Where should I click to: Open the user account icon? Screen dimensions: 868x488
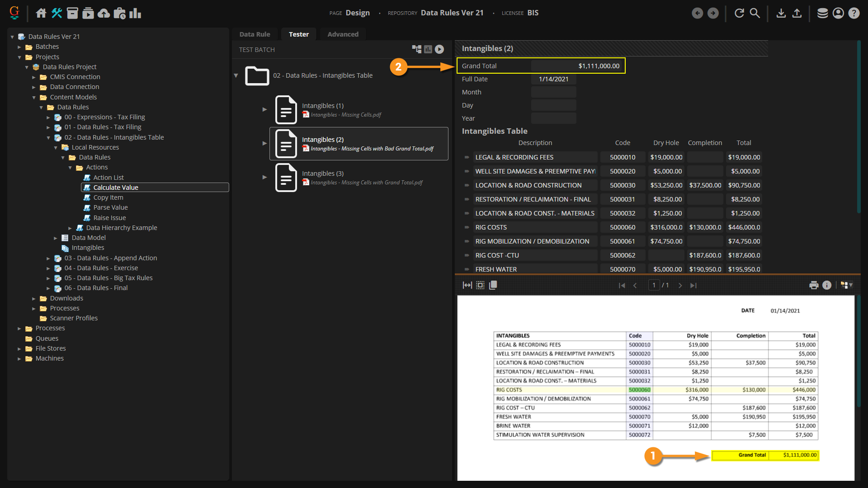(x=838, y=13)
